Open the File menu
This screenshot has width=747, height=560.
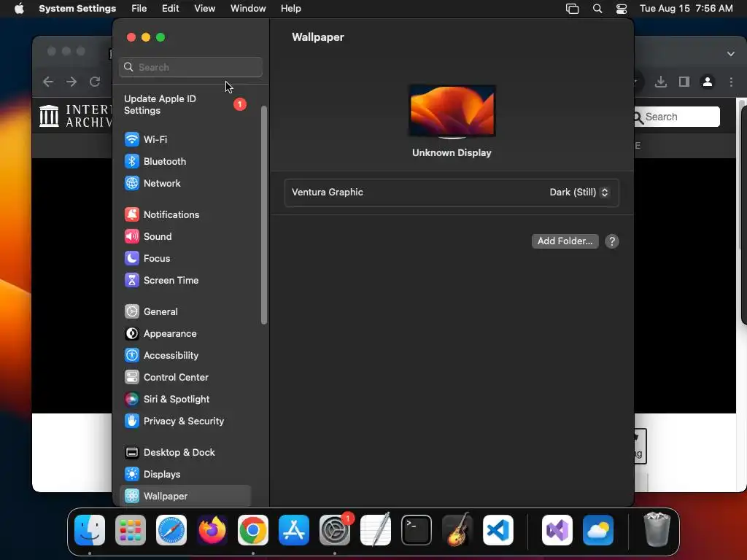(x=139, y=9)
